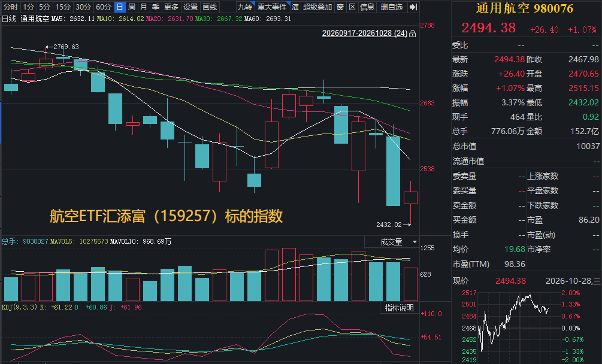
Task: Click the 金额 value 152.7亿
Action: pyautogui.click(x=585, y=131)
